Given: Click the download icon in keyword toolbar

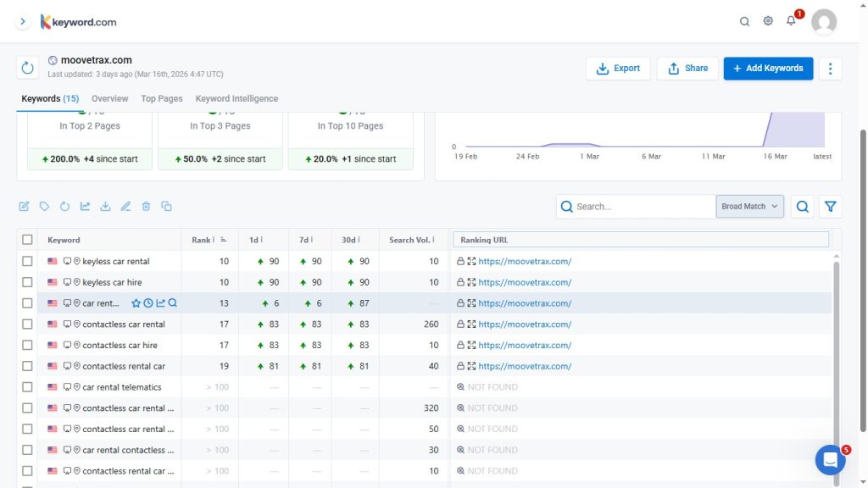Looking at the screenshot, I should pos(105,206).
